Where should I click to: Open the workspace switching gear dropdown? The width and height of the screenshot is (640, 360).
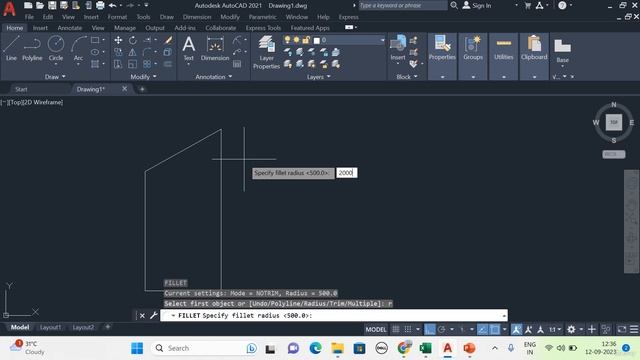click(x=581, y=329)
